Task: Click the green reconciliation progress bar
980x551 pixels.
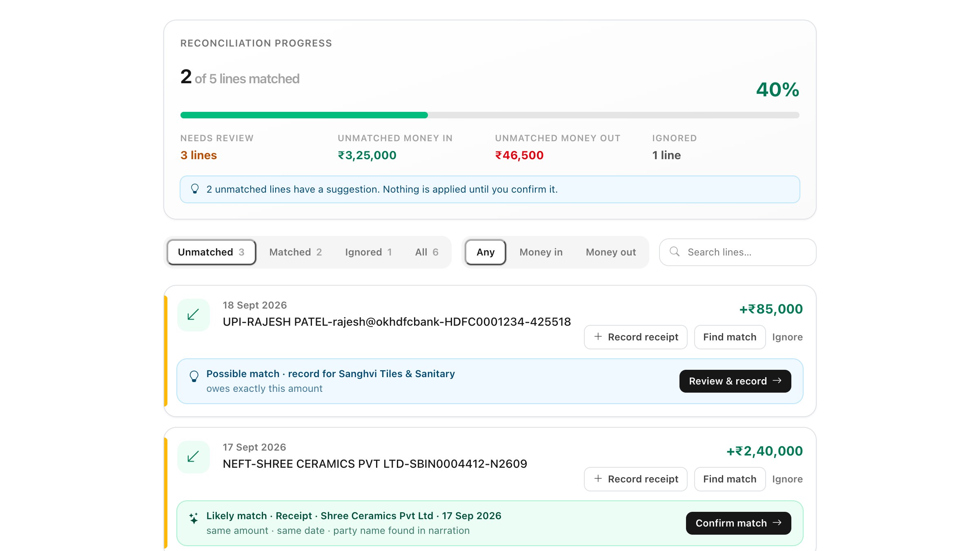Action: (304, 115)
